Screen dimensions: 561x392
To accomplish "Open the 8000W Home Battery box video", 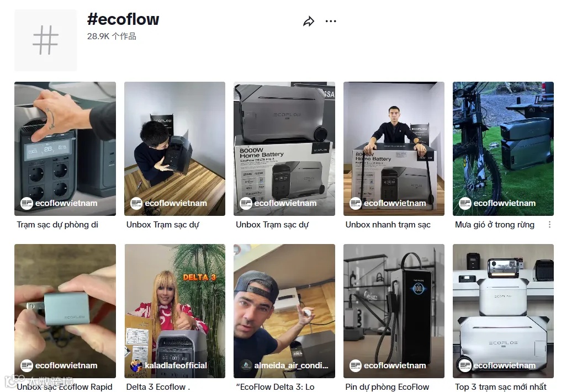I will (284, 149).
